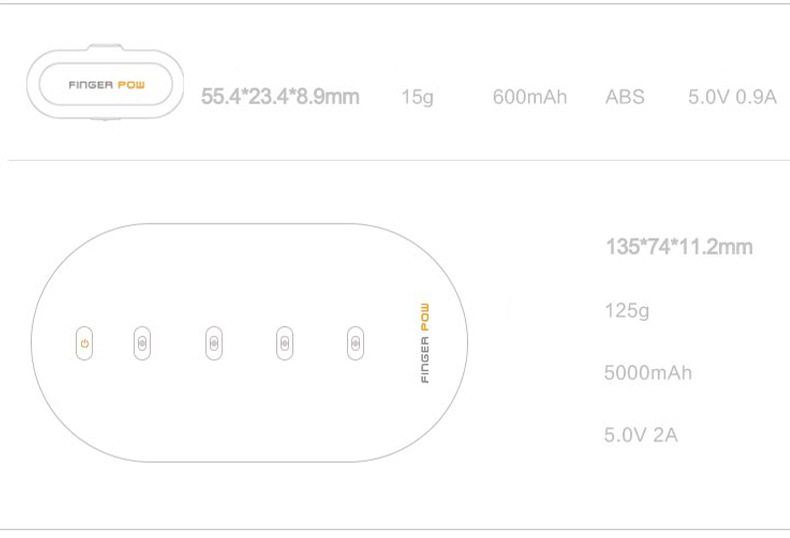This screenshot has height=538, width=790.
Task: Select the 5.0V 2A output label
Action: [x=641, y=436]
